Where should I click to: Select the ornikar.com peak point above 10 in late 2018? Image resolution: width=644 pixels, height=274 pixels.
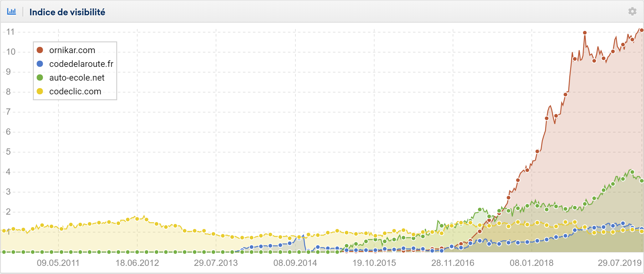pyautogui.click(x=585, y=32)
